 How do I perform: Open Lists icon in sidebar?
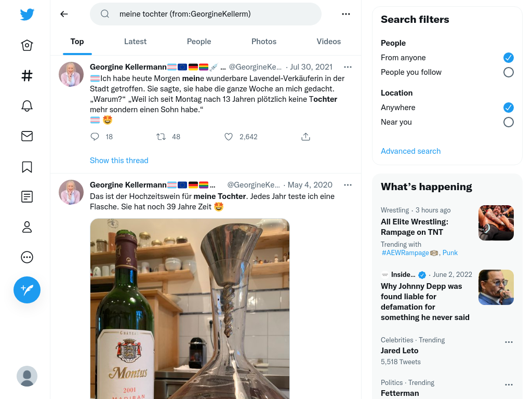pyautogui.click(x=27, y=197)
